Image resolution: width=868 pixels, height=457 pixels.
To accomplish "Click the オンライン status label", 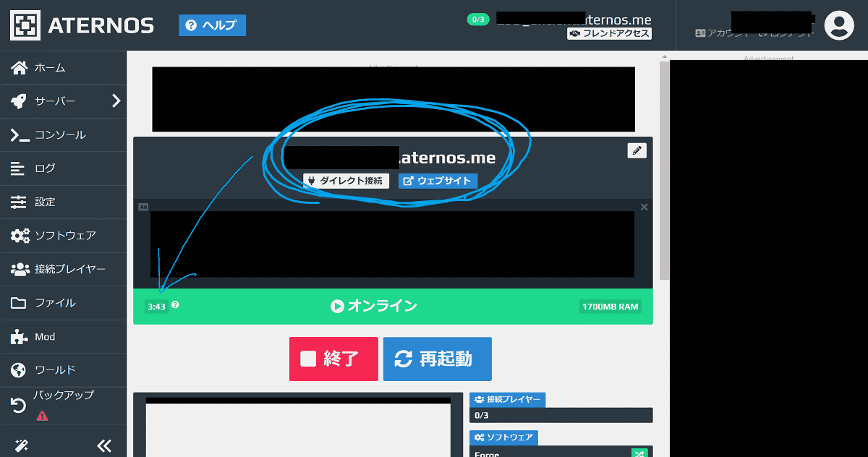I will (374, 306).
